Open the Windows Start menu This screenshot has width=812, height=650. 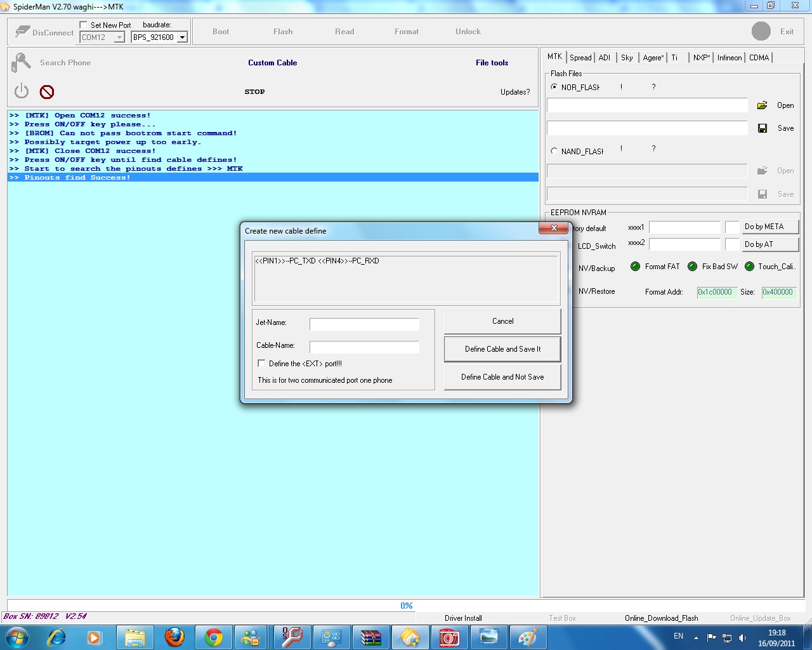coord(16,637)
